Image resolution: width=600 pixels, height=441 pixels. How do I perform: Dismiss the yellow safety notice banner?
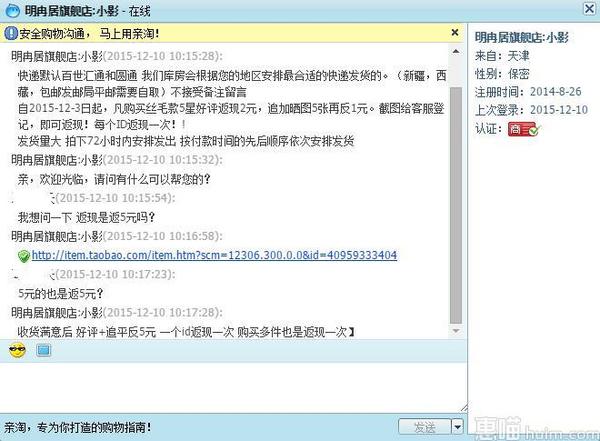pyautogui.click(x=455, y=33)
